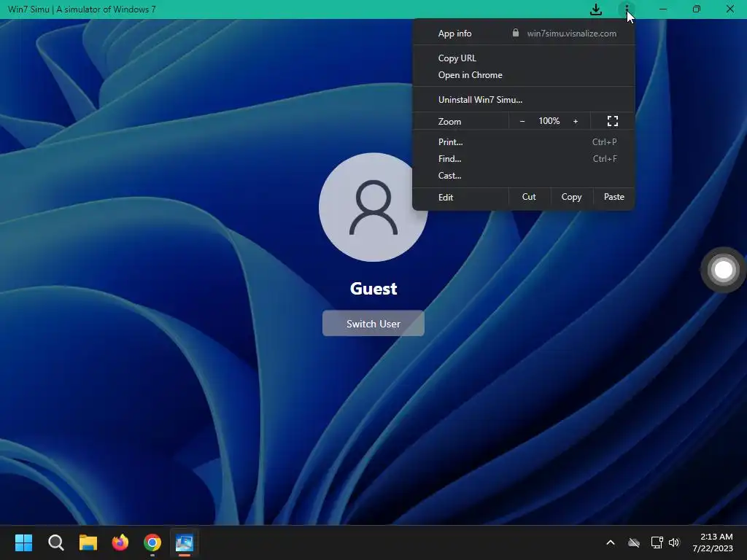The image size is (747, 560).
Task: Open Google Chrome from the taskbar
Action: pos(152,542)
